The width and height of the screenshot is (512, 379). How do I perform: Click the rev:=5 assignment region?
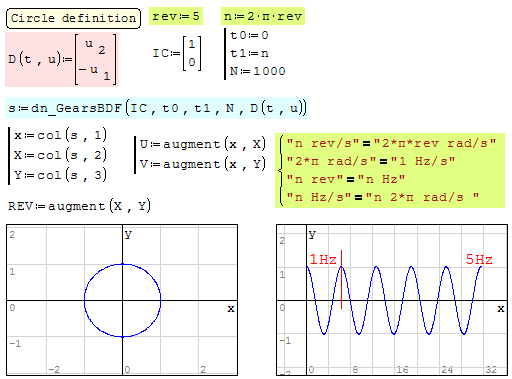[176, 16]
